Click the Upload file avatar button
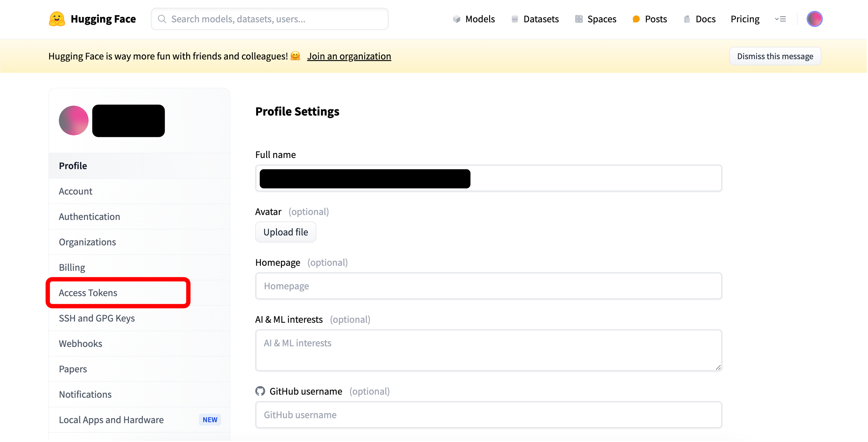This screenshot has width=868, height=442. pyautogui.click(x=286, y=232)
